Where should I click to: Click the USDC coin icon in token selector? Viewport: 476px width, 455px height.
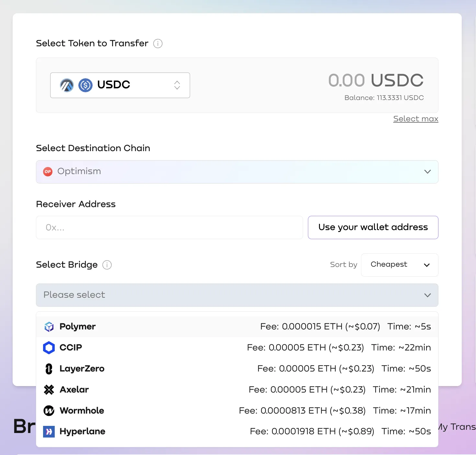85,85
